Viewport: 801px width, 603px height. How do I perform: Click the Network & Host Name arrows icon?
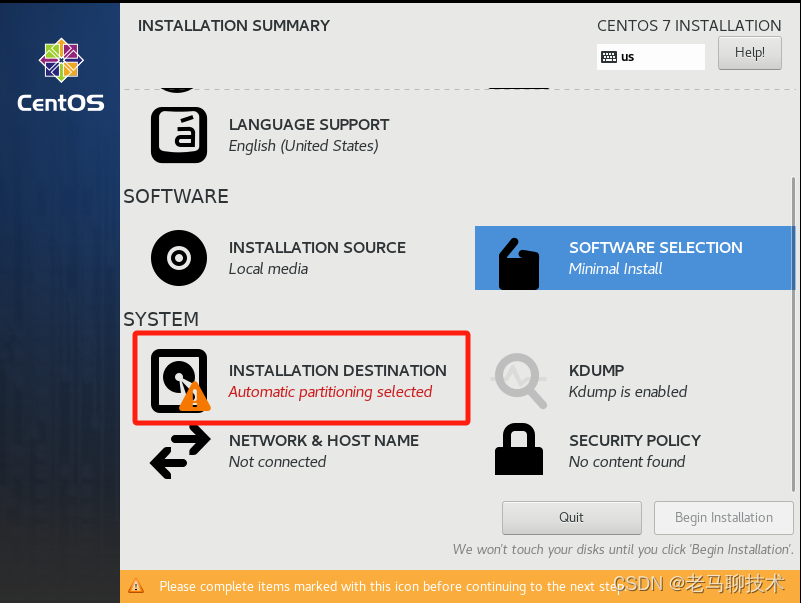[x=180, y=452]
